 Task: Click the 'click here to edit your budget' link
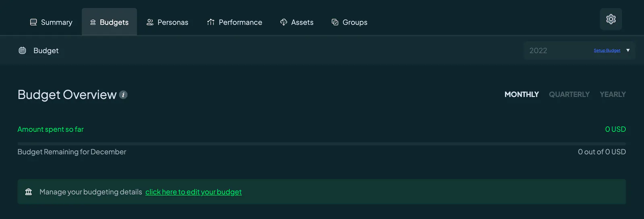click(x=194, y=192)
